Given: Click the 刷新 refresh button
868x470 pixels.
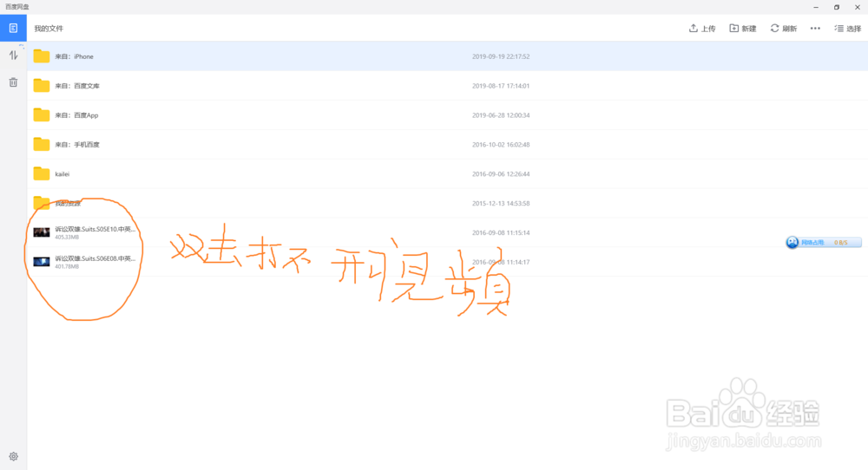Looking at the screenshot, I should tap(783, 29).
